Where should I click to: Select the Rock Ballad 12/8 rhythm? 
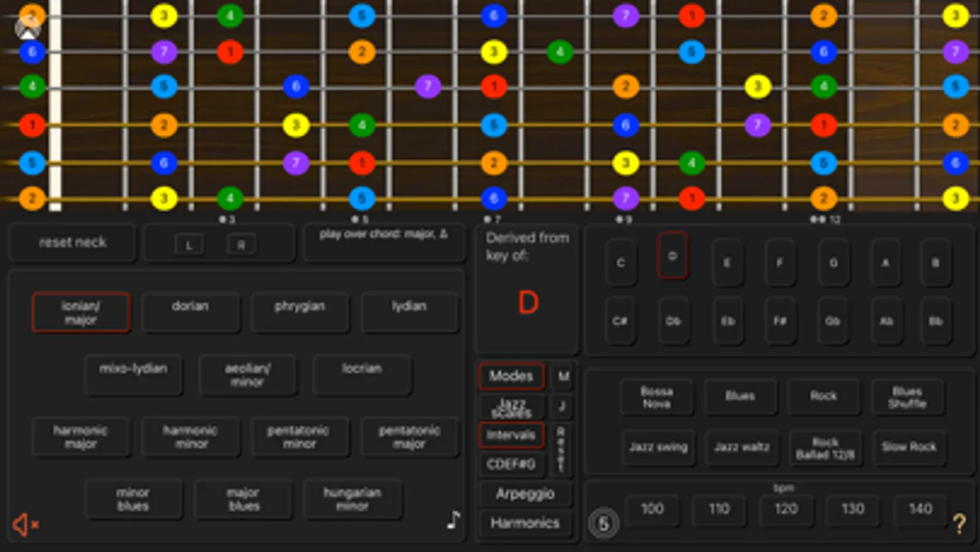(x=825, y=448)
